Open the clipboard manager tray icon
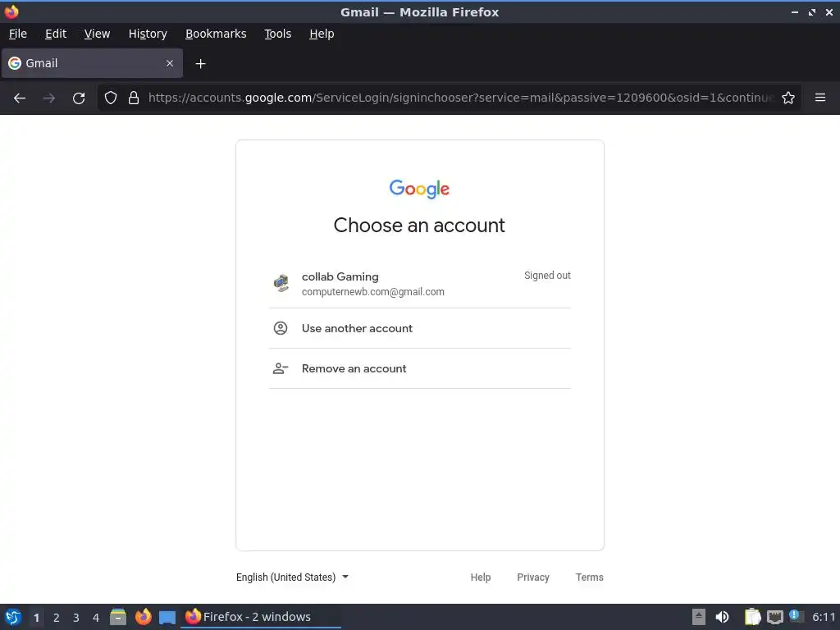Viewport: 840px width, 630px height. coord(753,617)
